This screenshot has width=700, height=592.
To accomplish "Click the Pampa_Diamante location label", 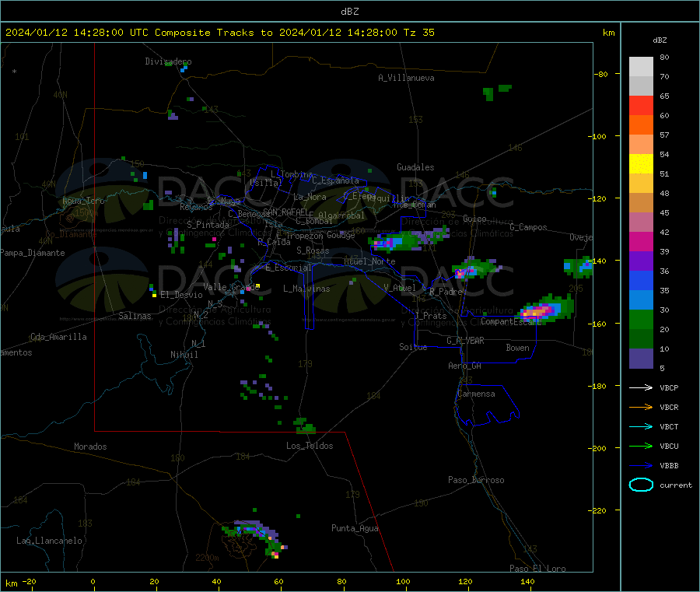I will 33,253.
